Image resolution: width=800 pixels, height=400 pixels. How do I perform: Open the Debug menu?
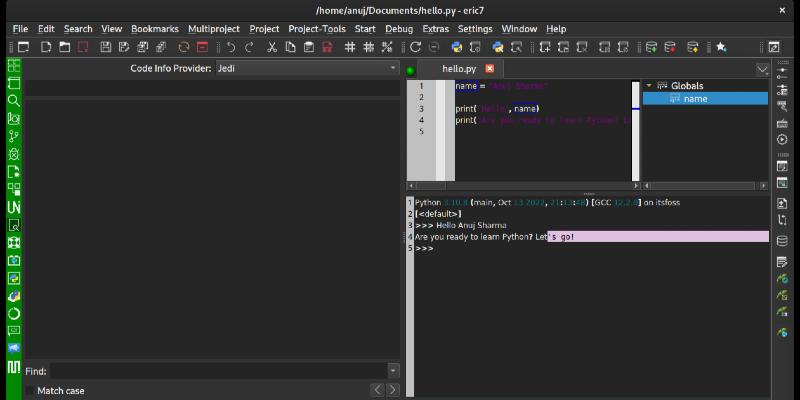point(398,29)
